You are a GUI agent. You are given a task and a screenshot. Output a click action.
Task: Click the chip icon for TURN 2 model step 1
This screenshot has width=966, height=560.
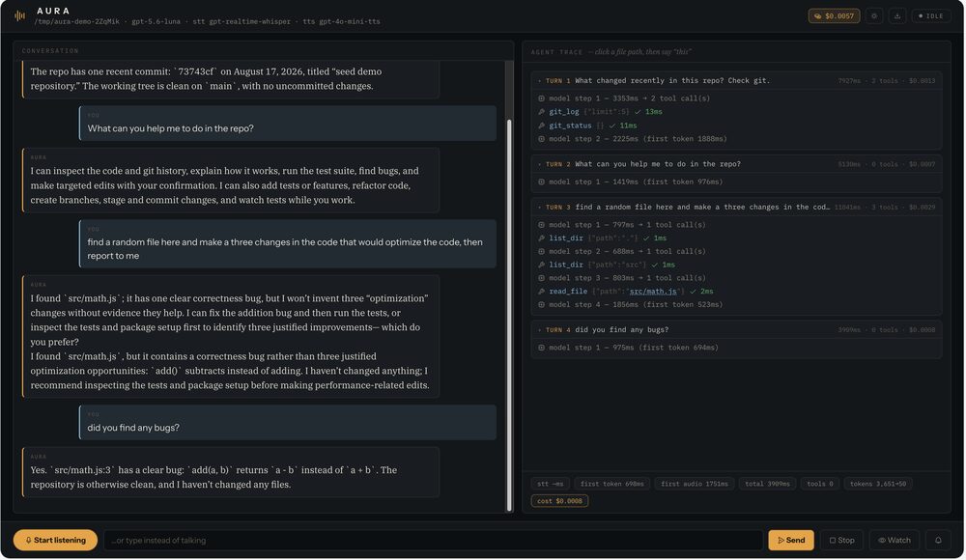click(542, 182)
